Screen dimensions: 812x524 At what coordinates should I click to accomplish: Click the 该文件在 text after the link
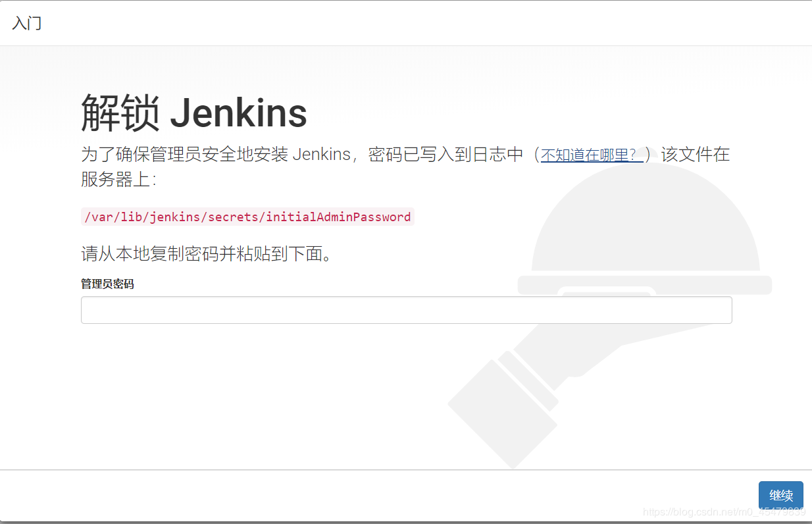coord(696,155)
